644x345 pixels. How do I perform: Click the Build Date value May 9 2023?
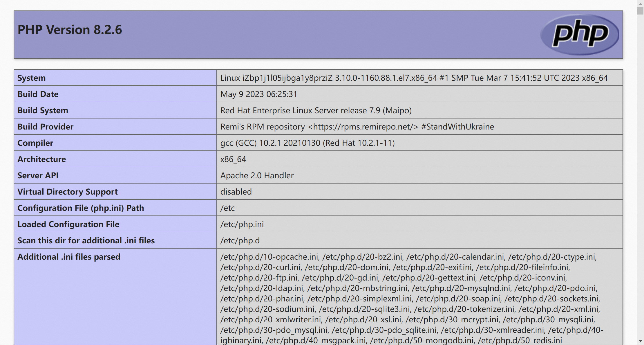tap(258, 94)
